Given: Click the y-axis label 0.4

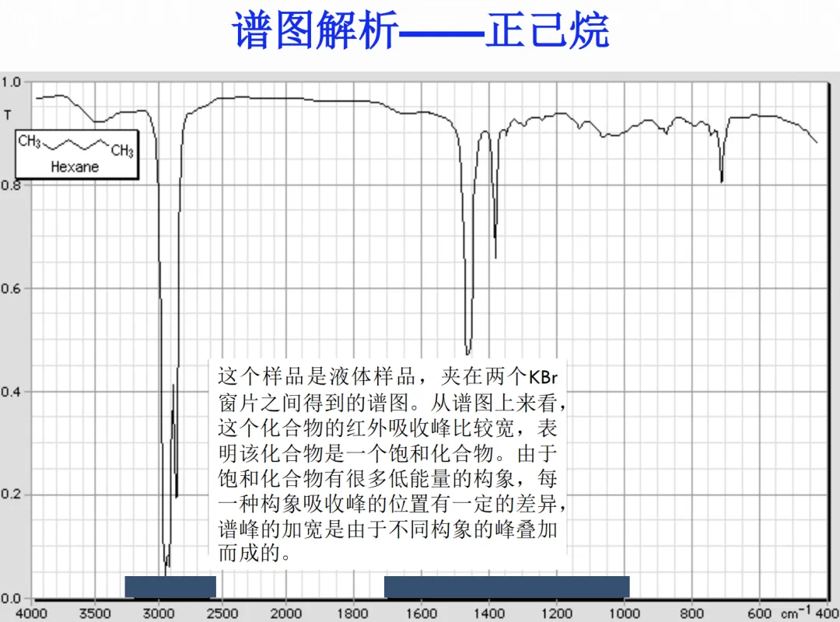Looking at the screenshot, I should (11, 392).
